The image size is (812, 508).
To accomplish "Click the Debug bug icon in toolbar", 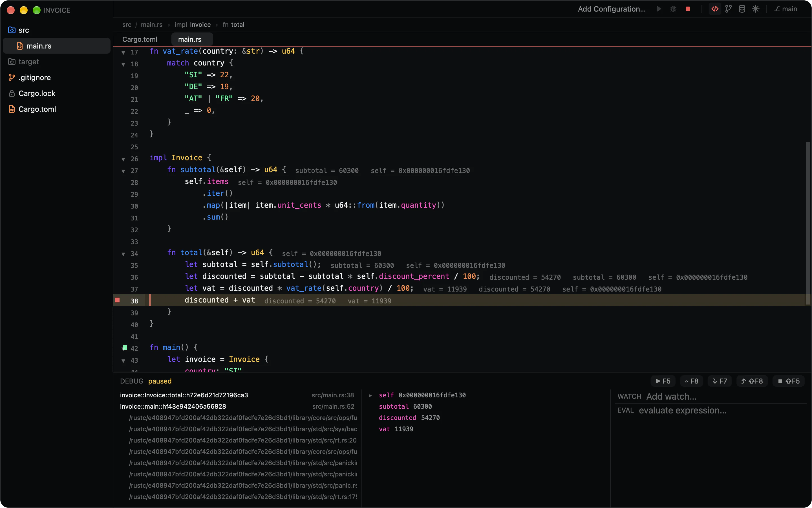I will pos(673,9).
